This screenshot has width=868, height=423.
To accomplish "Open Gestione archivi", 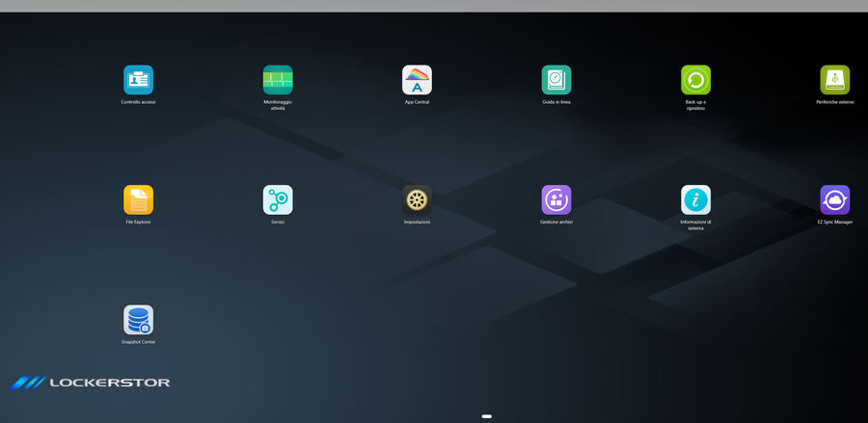I will pos(556,199).
